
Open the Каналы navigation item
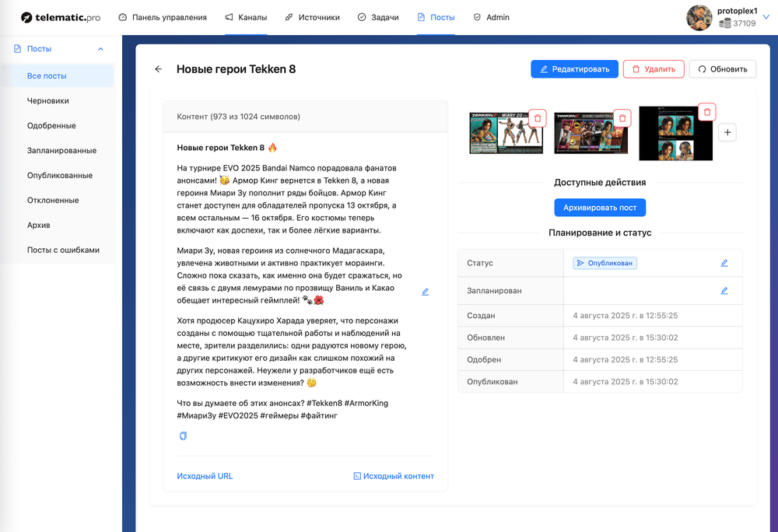click(x=246, y=17)
